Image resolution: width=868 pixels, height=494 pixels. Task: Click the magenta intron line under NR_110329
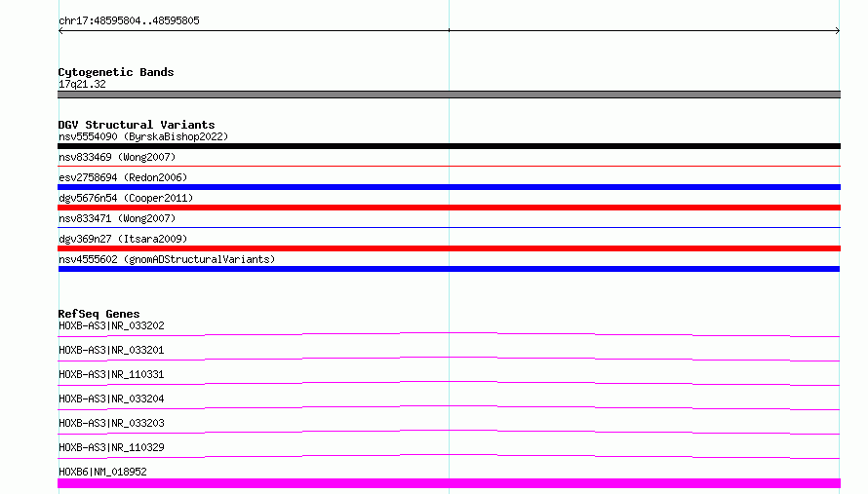pyautogui.click(x=449, y=455)
